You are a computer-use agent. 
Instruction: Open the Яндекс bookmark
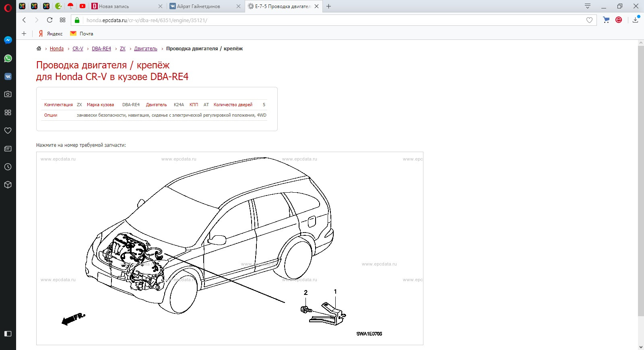coord(51,34)
